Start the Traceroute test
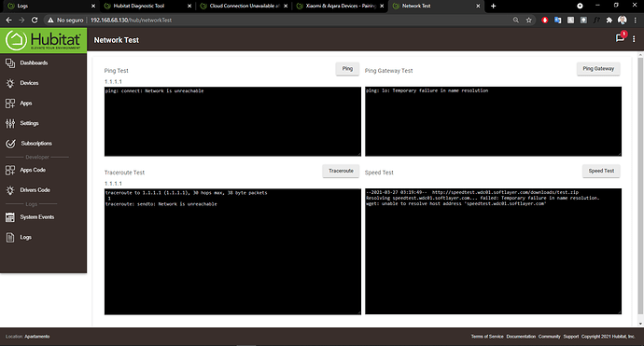 (341, 171)
